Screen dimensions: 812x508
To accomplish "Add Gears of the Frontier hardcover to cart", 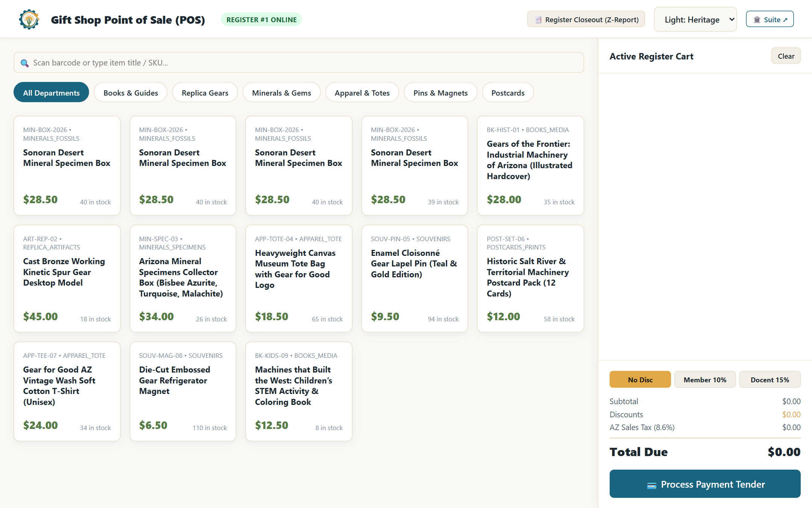I will click(530, 166).
